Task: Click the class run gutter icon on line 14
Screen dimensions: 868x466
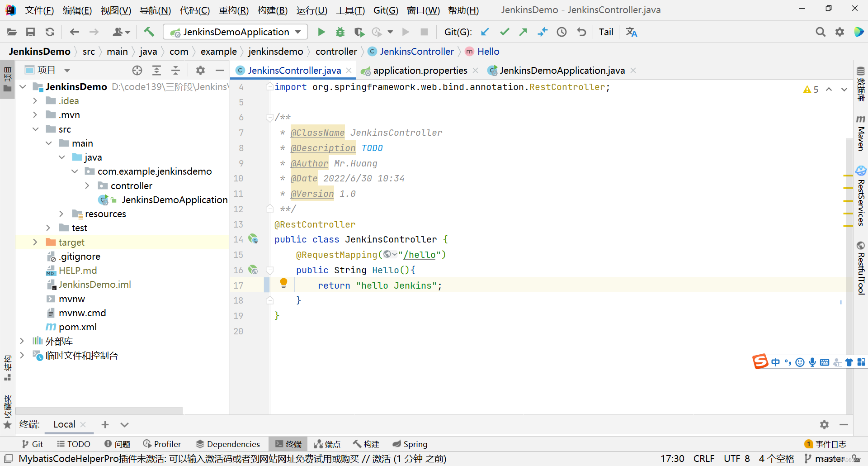Action: click(x=253, y=239)
